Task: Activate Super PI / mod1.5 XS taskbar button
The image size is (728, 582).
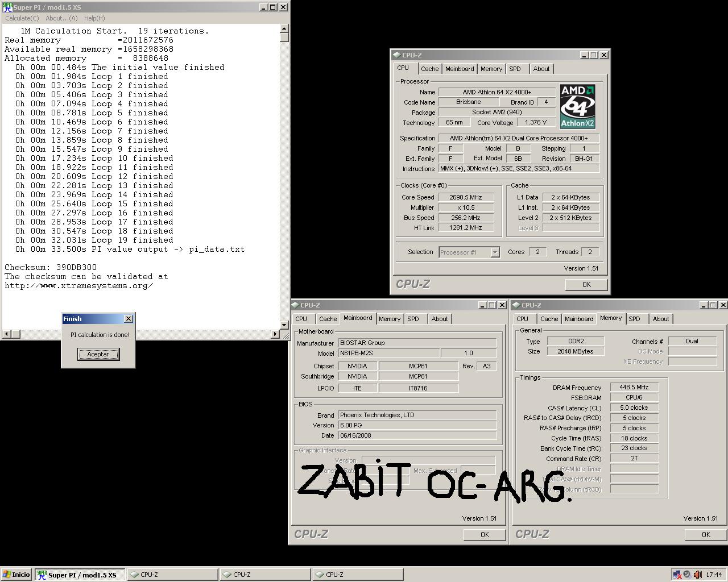Action: [79, 575]
